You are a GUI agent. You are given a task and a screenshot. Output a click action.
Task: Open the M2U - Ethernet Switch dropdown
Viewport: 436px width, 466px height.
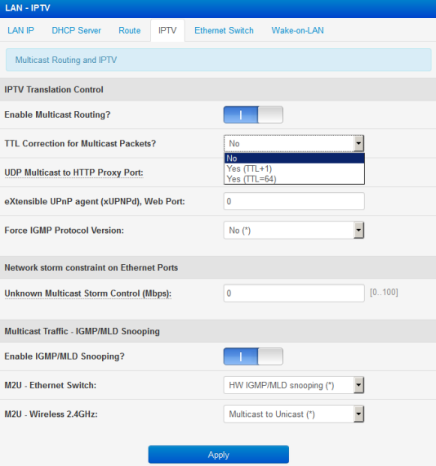[x=294, y=385]
